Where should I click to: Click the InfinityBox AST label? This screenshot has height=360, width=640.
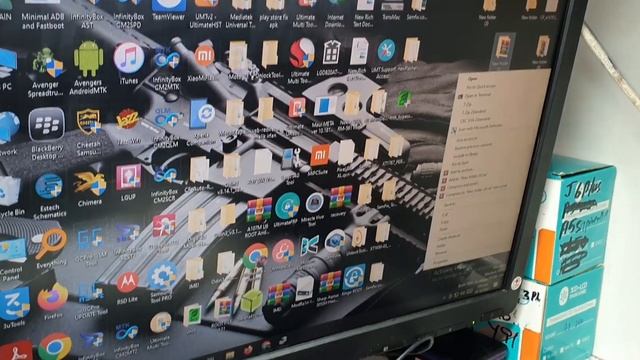(87, 21)
